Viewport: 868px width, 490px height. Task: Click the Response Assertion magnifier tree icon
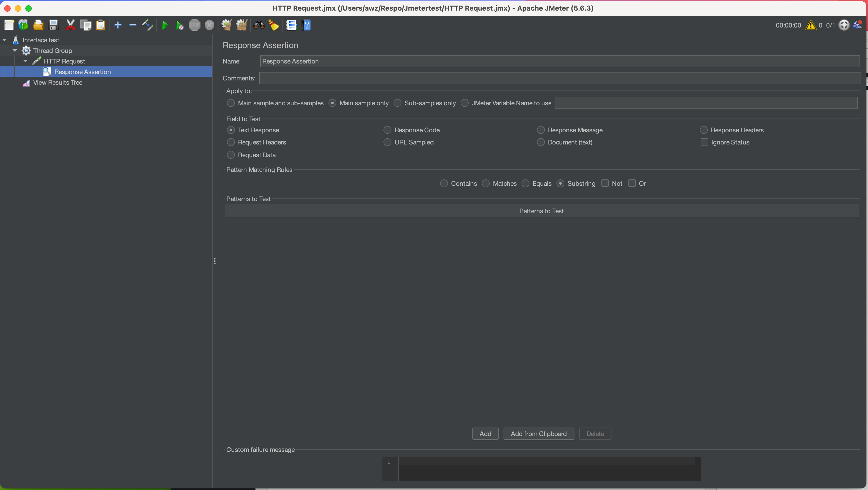[x=47, y=72]
